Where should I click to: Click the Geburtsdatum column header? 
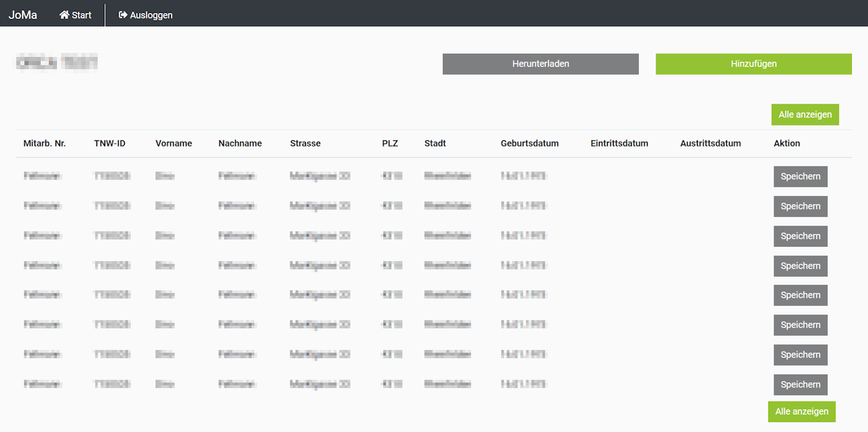click(x=530, y=143)
